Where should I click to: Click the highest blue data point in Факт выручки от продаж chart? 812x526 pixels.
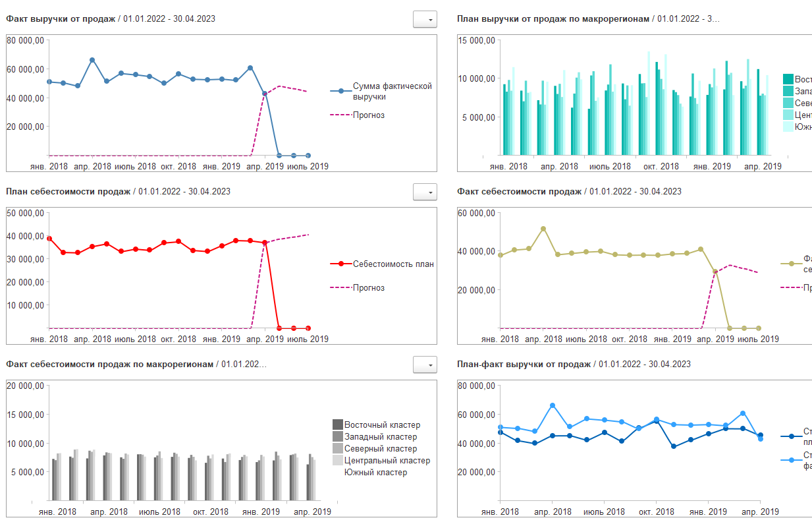click(x=92, y=60)
